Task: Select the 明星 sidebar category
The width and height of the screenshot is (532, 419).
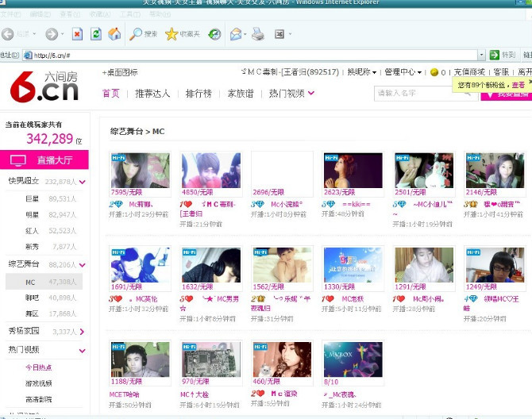Action: click(33, 214)
